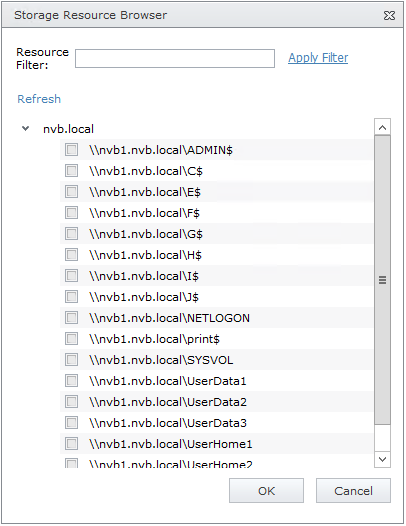Check the UserData1 share checkbox

71,381
